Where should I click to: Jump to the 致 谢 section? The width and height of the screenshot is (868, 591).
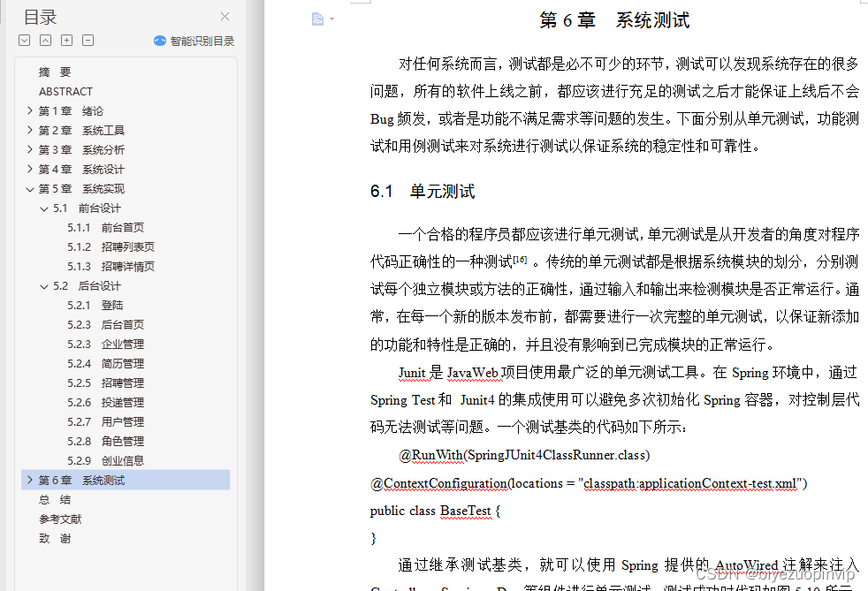click(x=55, y=538)
